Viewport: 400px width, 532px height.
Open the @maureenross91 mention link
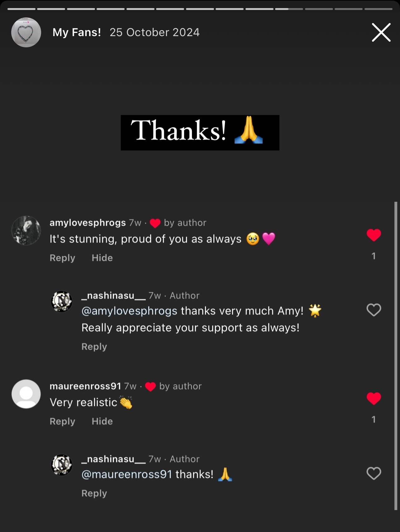point(127,474)
